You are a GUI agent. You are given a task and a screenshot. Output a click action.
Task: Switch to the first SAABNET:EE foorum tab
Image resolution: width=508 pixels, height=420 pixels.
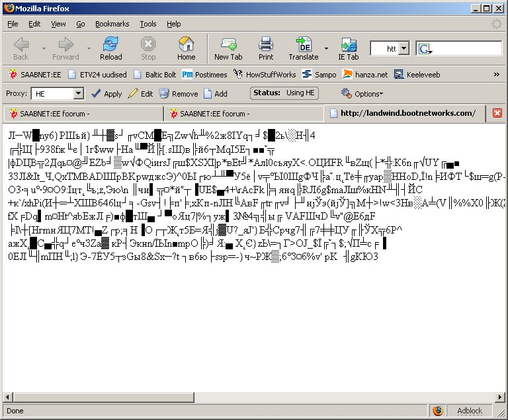[x=83, y=114]
